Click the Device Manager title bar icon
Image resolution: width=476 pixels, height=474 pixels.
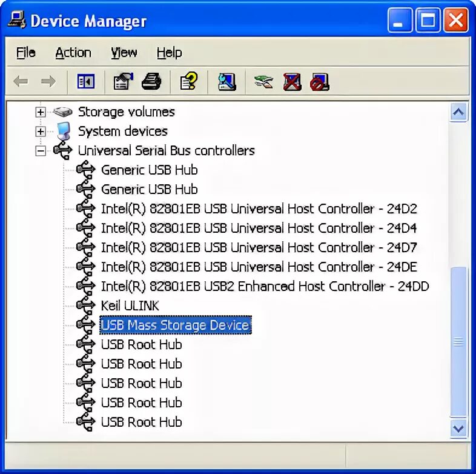pos(17,20)
